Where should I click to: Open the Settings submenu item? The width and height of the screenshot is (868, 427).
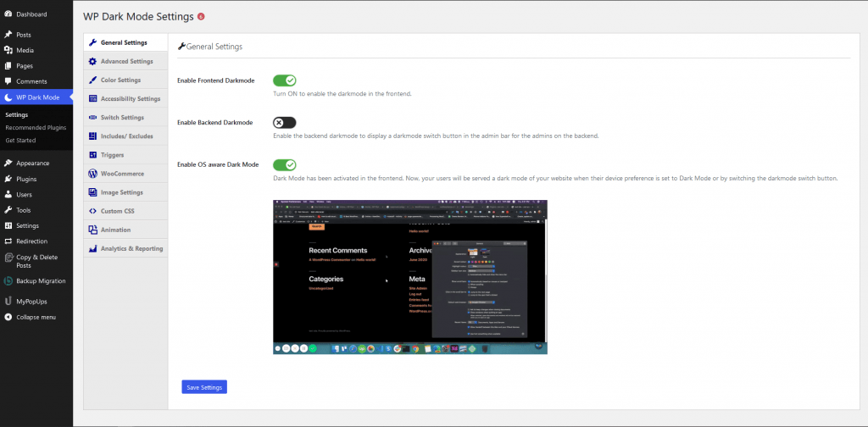click(x=17, y=115)
